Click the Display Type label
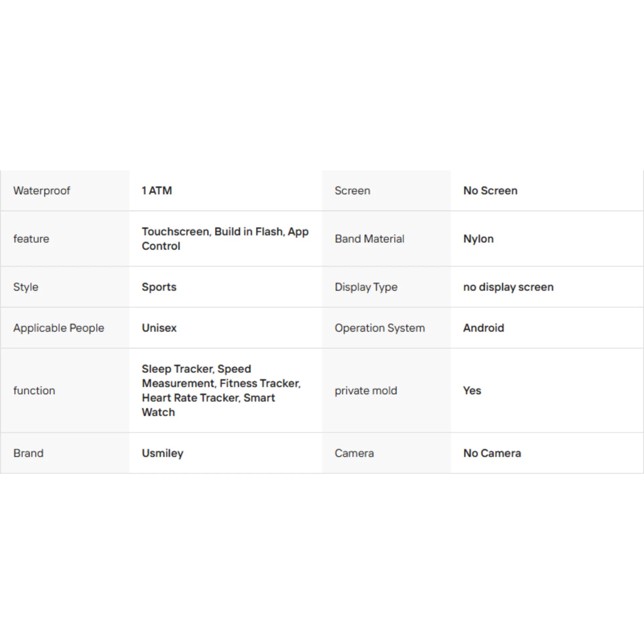 (x=366, y=287)
